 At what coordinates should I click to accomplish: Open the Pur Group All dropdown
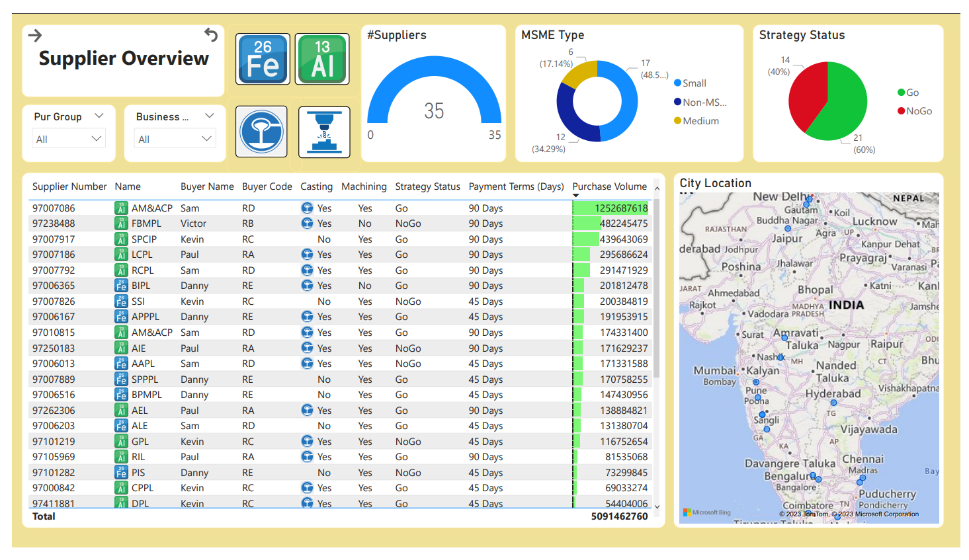point(69,139)
